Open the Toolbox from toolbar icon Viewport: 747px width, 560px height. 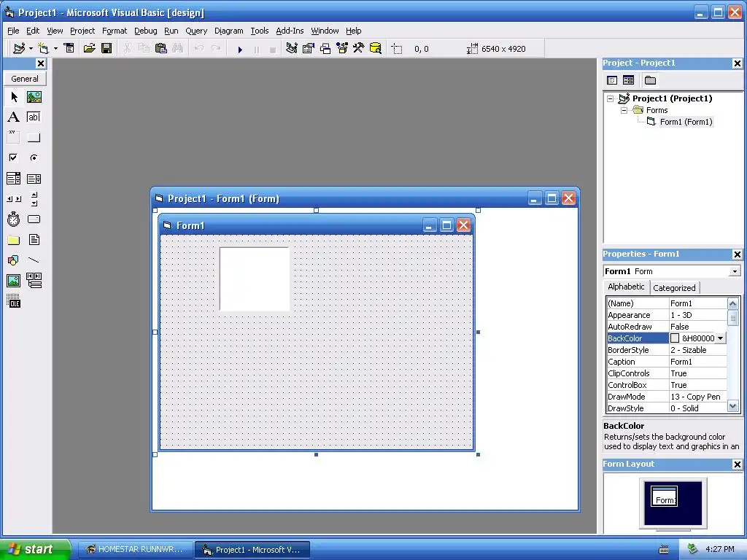[358, 48]
